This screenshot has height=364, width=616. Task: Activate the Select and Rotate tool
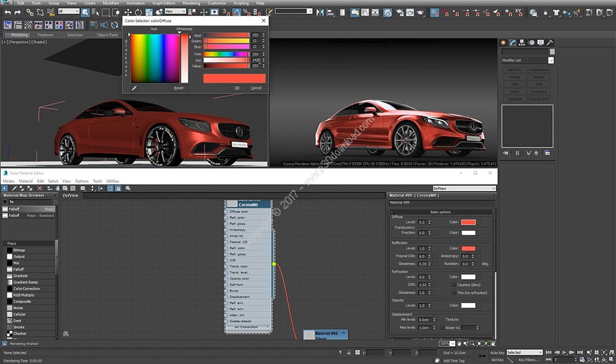click(138, 12)
